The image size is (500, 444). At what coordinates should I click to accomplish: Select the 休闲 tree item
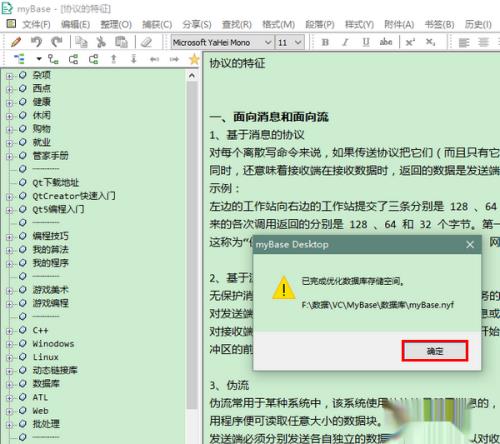pos(41,115)
